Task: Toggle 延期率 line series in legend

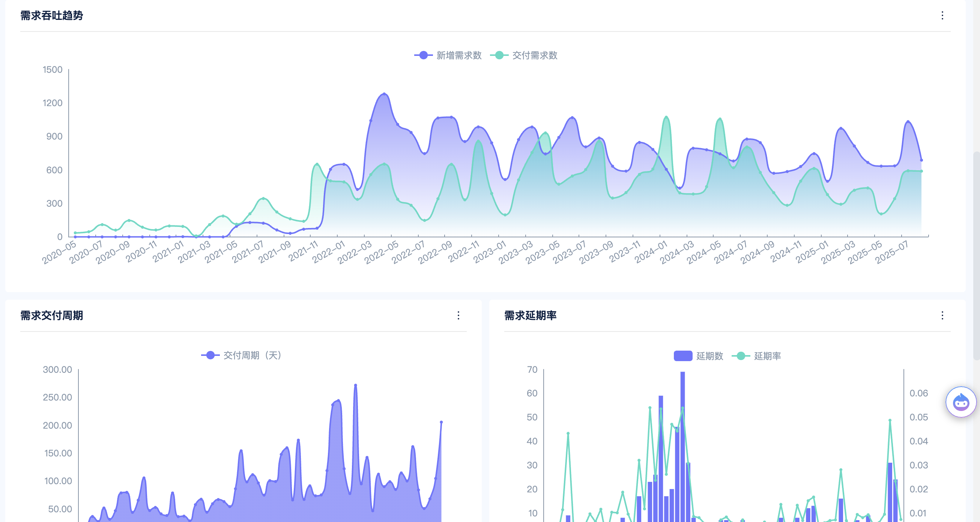Action: point(767,356)
